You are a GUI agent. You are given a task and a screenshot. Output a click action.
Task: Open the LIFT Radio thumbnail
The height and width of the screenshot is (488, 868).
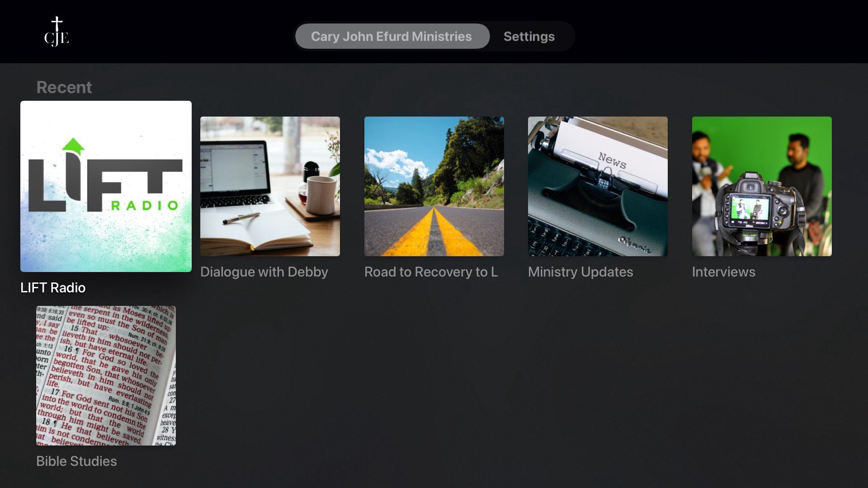(x=106, y=186)
